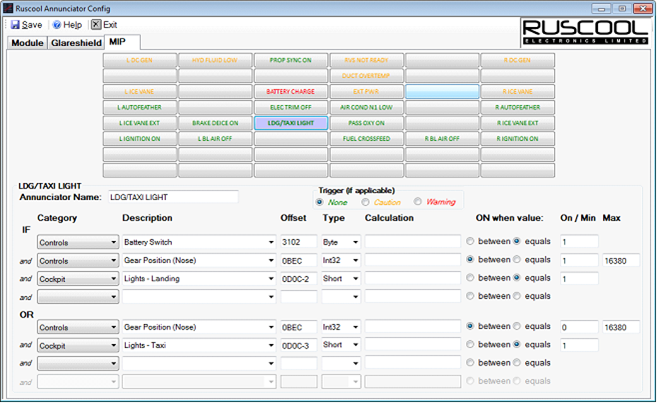
Task: Click Max field in IF Gear Position row
Action: click(621, 261)
